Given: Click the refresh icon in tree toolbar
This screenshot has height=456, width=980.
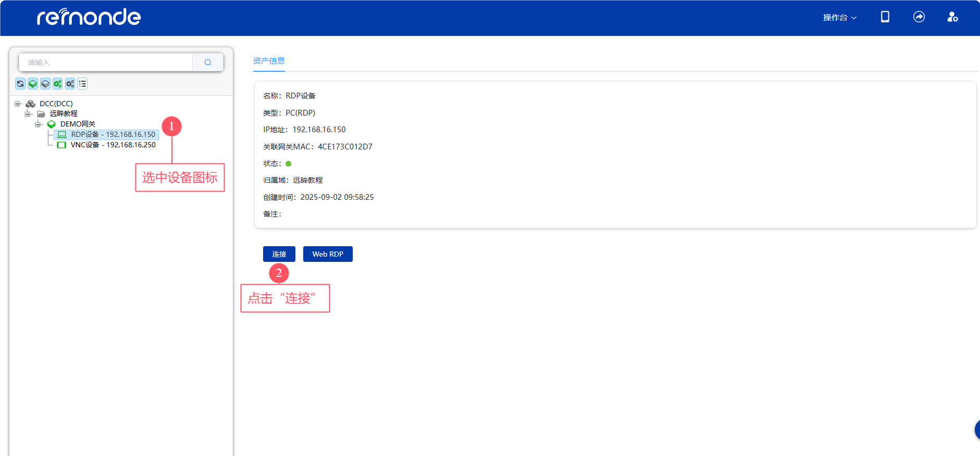Looking at the screenshot, I should click(20, 84).
